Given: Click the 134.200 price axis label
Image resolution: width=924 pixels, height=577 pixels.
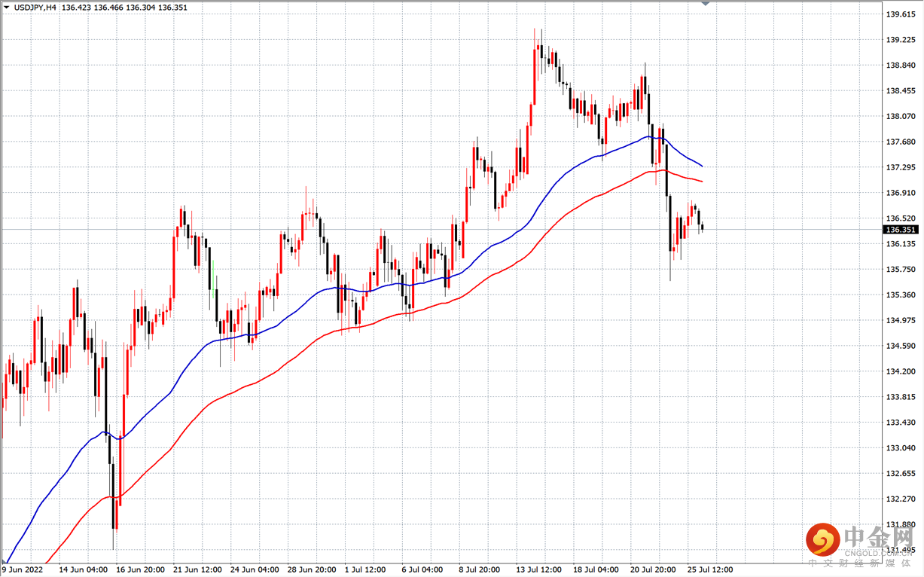Looking at the screenshot, I should pyautogui.click(x=901, y=372).
